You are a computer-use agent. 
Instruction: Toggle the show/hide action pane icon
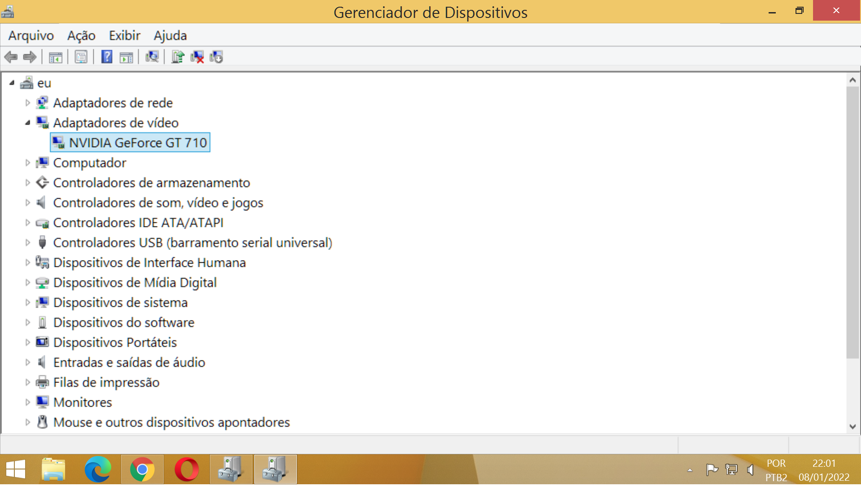(x=126, y=57)
